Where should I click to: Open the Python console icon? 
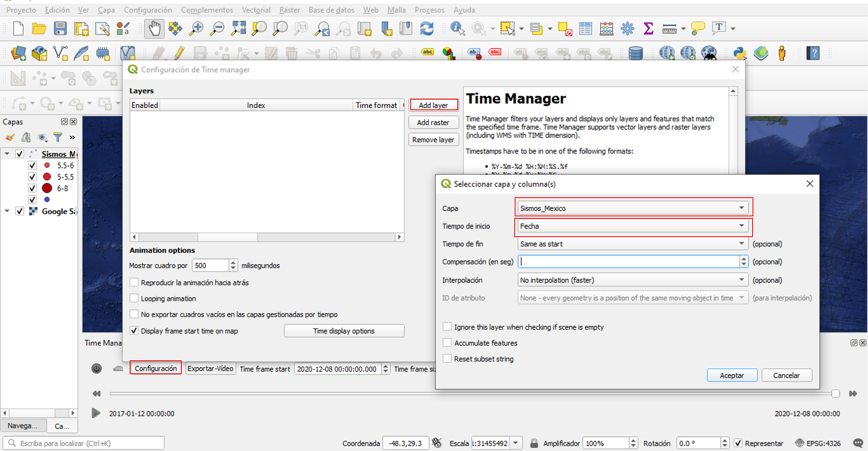point(740,53)
